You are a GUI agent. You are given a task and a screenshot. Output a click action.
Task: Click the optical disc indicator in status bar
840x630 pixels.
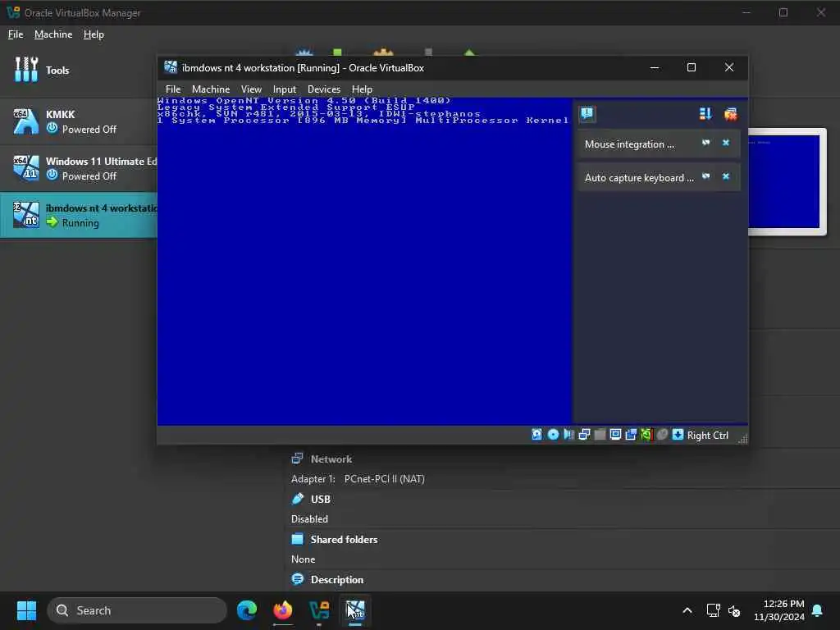coord(553,435)
